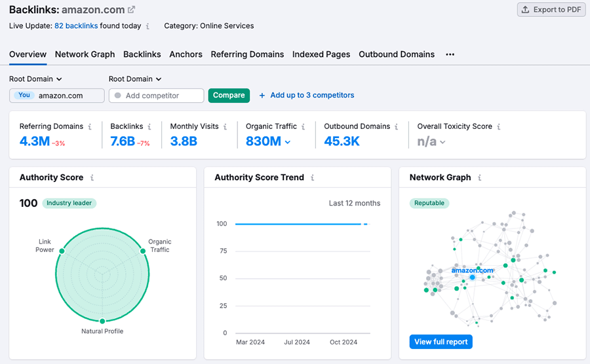
Task: Click Add up to 3 competitors link
Action: (312, 96)
